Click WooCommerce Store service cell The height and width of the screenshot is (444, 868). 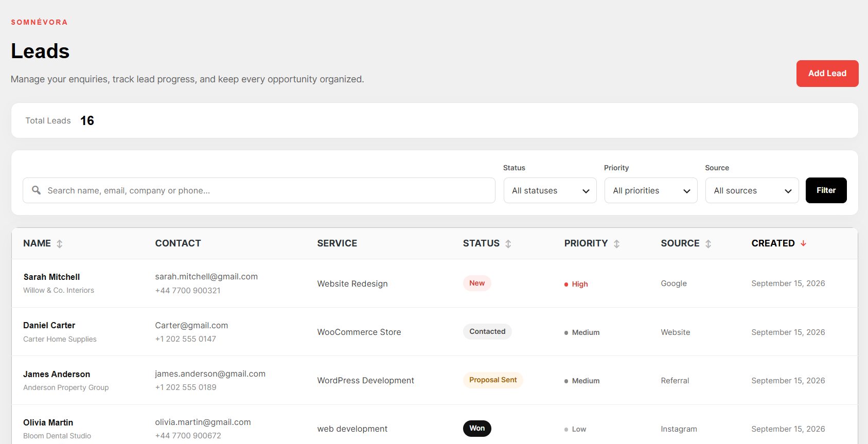tap(359, 332)
